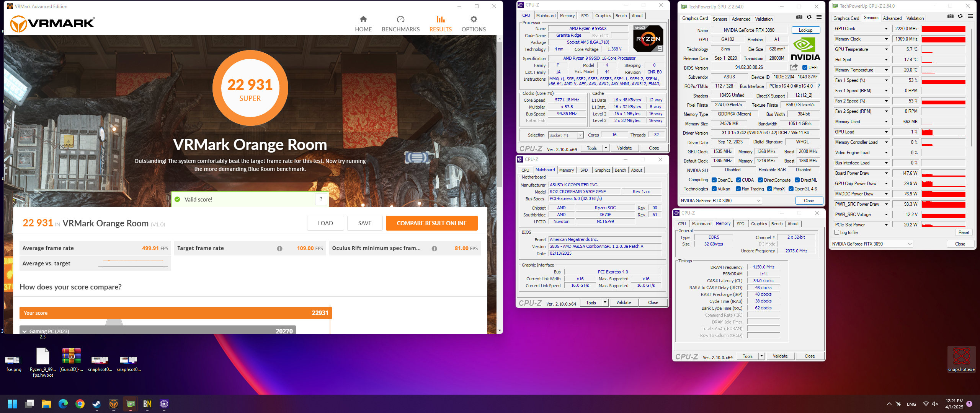
Task: Click LOAD result button in VRMark
Action: [x=325, y=223]
